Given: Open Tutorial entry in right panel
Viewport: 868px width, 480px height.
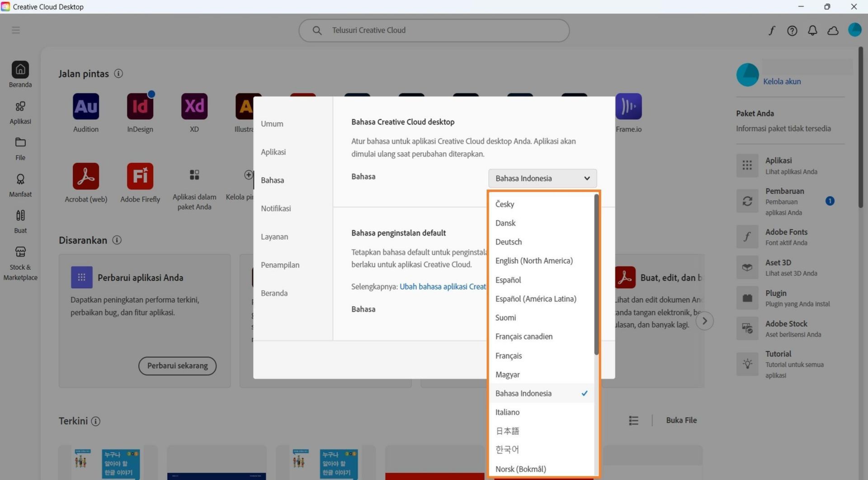Looking at the screenshot, I should [x=786, y=364].
